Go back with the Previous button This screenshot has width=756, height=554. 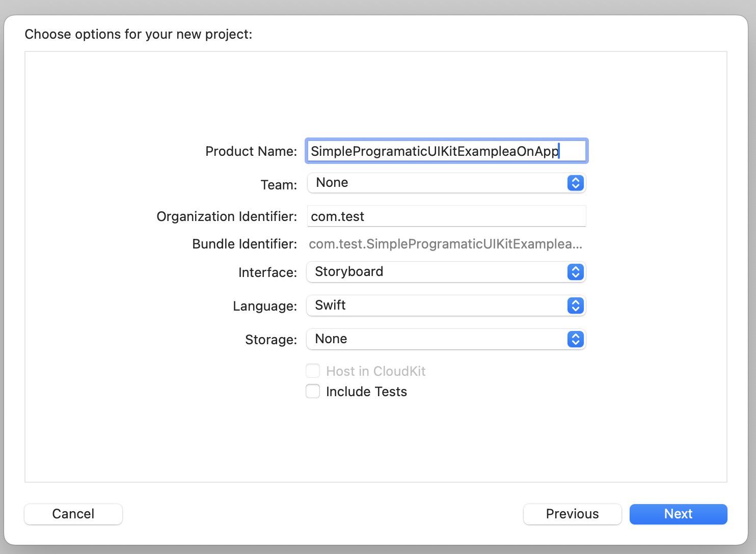coord(572,514)
